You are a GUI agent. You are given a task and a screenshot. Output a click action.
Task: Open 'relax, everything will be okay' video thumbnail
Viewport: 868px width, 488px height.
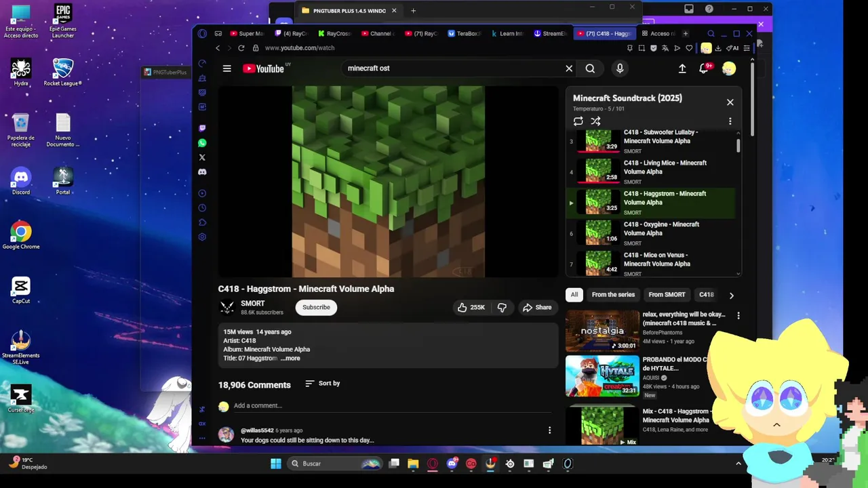[x=602, y=331]
